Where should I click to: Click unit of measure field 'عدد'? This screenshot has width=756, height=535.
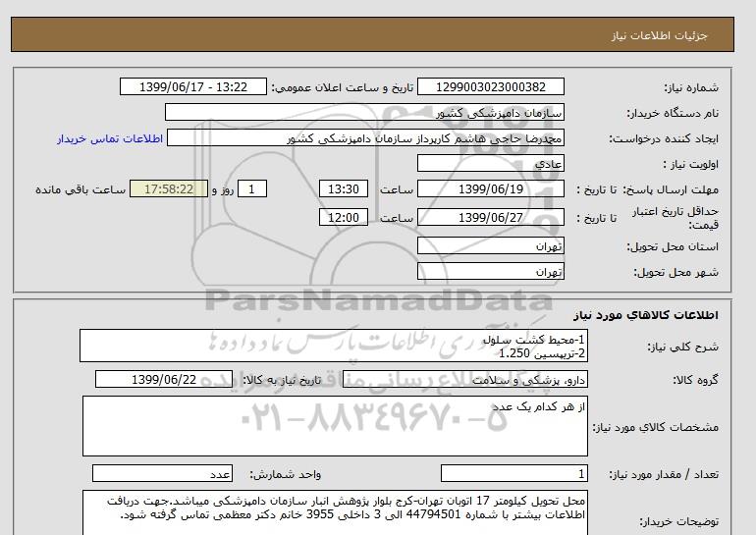pyautogui.click(x=162, y=474)
